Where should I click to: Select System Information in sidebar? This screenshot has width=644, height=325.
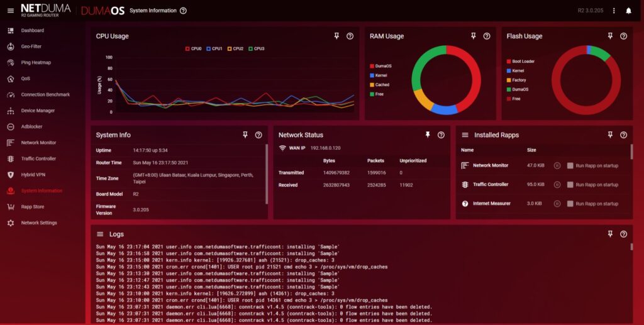(42, 190)
